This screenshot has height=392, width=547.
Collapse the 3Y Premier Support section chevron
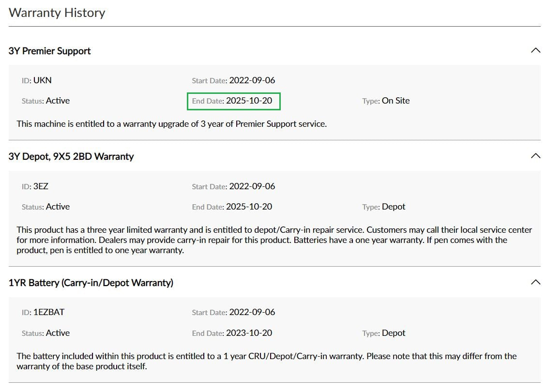point(535,50)
